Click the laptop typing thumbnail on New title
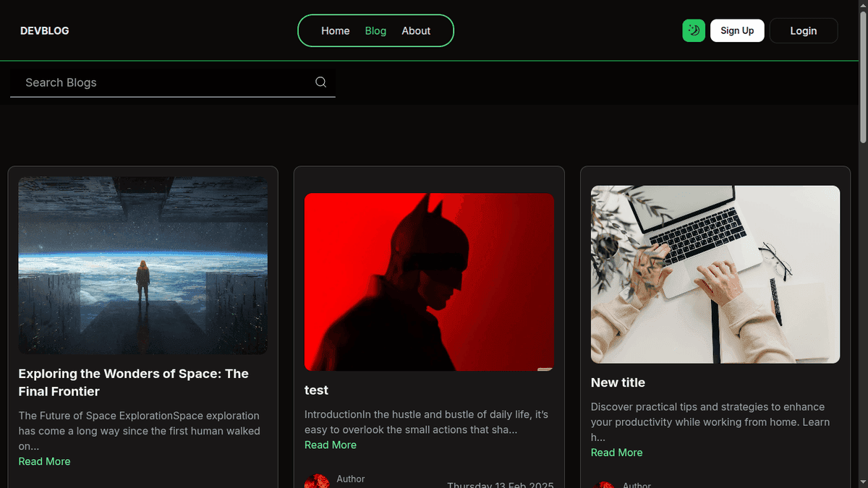Viewport: 868px width, 488px height. click(x=715, y=274)
